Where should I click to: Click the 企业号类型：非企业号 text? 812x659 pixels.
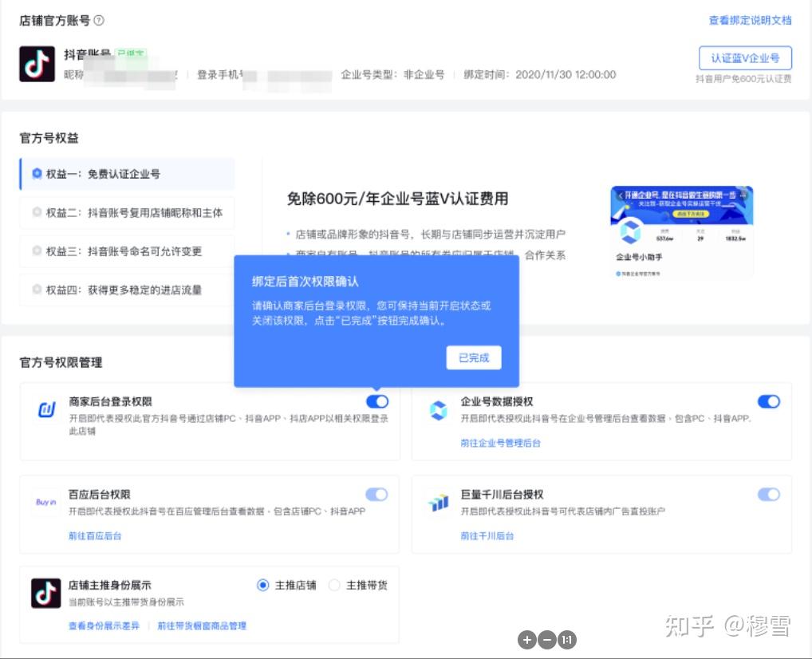coord(392,75)
